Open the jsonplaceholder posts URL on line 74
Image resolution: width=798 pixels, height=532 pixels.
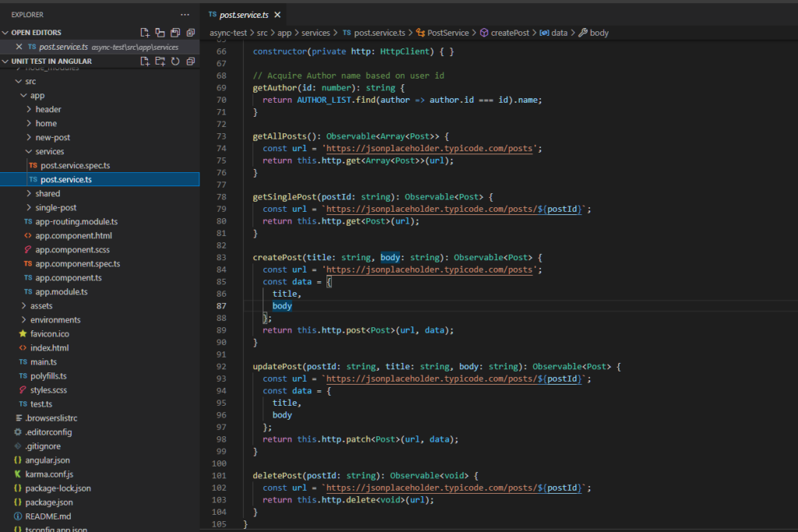[432, 148]
